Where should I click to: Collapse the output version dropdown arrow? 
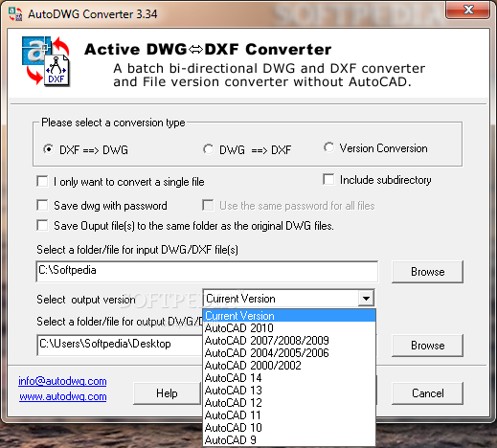click(366, 299)
